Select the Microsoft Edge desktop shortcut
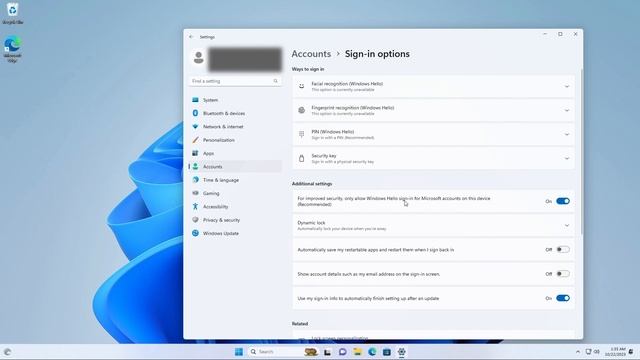 (13, 49)
